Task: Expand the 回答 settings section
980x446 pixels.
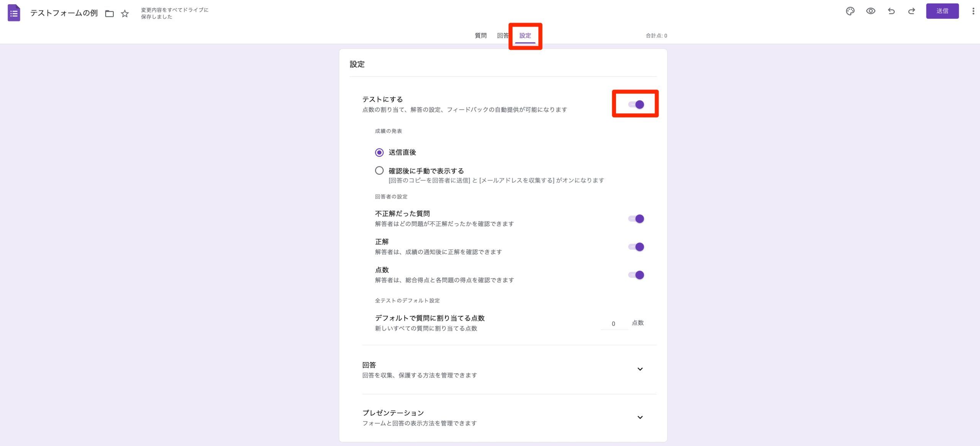Action: pos(640,369)
